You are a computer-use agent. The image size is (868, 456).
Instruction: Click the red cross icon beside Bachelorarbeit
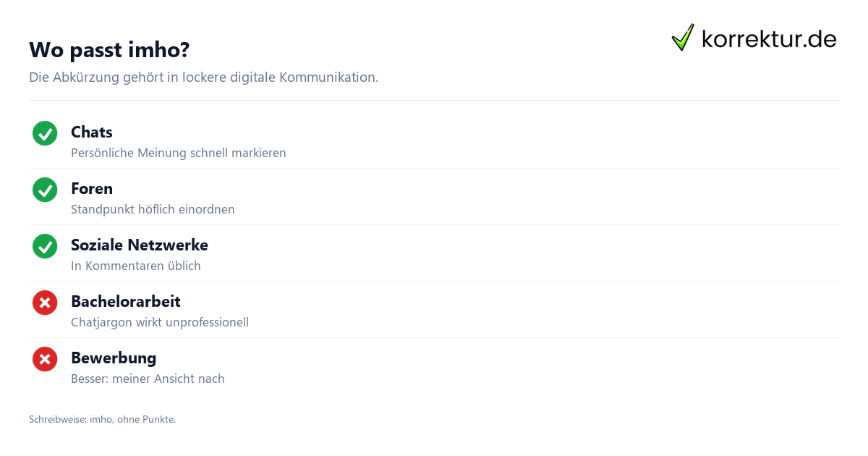(x=45, y=303)
